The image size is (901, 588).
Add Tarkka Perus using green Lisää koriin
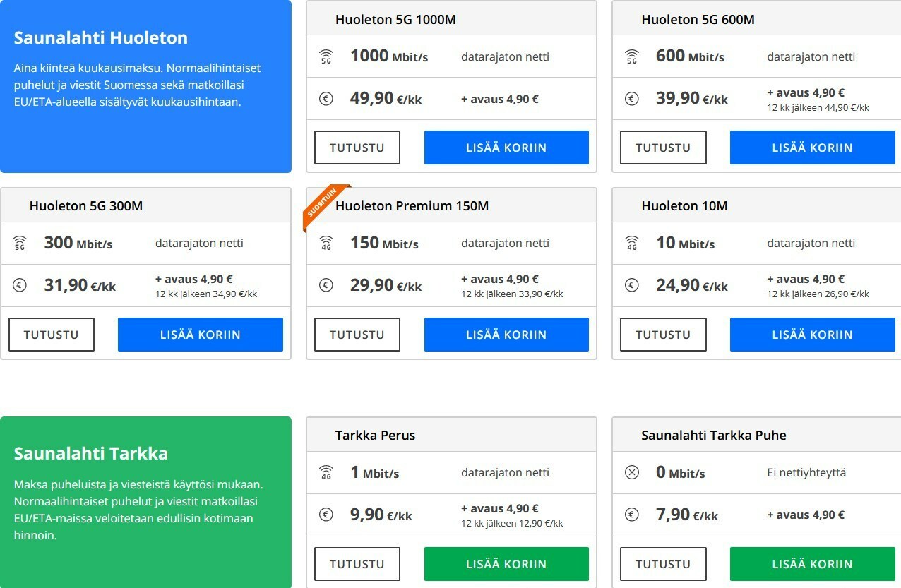point(506,564)
